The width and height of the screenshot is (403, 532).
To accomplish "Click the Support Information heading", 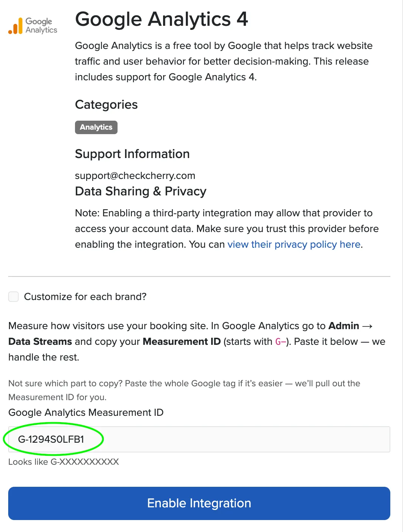I will coord(132,154).
